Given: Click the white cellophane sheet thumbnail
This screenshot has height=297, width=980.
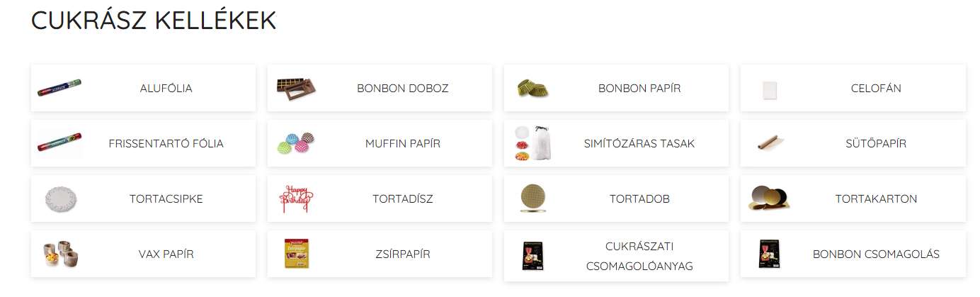Looking at the screenshot, I should pyautogui.click(x=770, y=89).
